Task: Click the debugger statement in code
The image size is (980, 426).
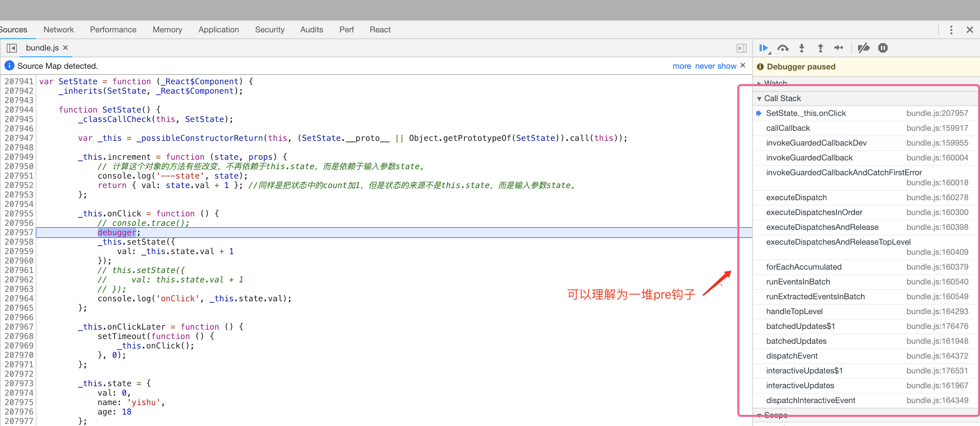Action: point(117,233)
